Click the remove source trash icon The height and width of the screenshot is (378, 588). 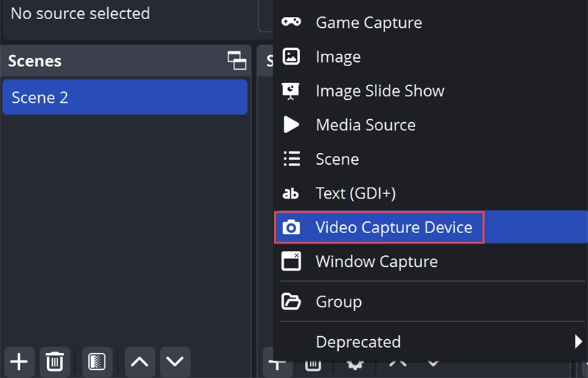312,363
